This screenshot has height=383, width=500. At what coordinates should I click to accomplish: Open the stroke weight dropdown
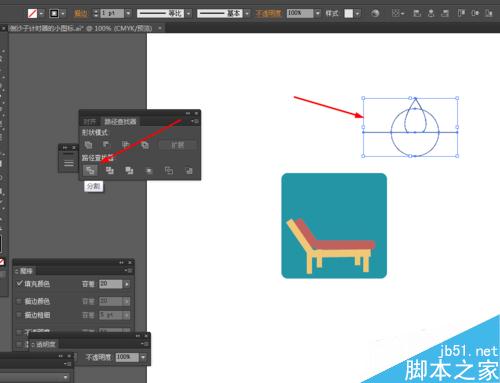tap(128, 13)
